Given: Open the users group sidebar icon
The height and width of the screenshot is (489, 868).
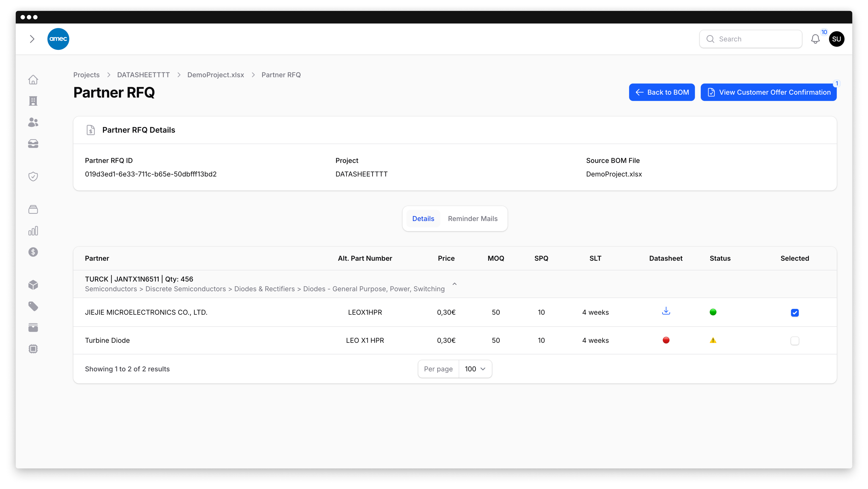Looking at the screenshot, I should click(33, 122).
